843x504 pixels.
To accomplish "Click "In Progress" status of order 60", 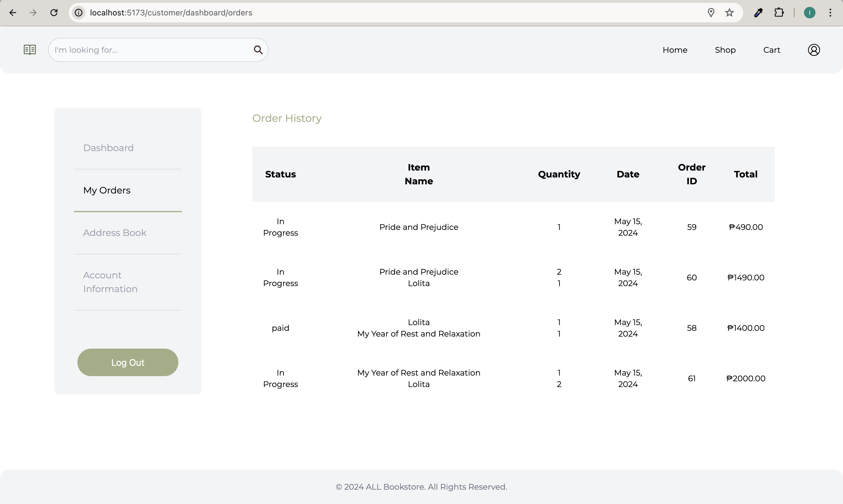I will click(x=280, y=278).
